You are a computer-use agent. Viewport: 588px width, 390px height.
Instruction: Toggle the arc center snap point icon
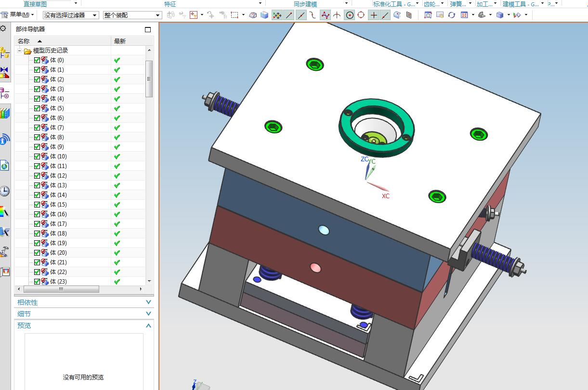[x=350, y=15]
